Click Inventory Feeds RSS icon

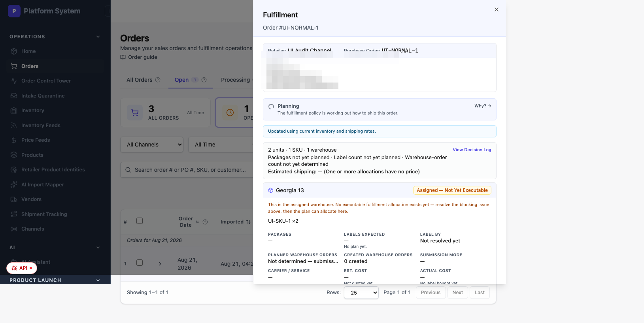(x=14, y=125)
